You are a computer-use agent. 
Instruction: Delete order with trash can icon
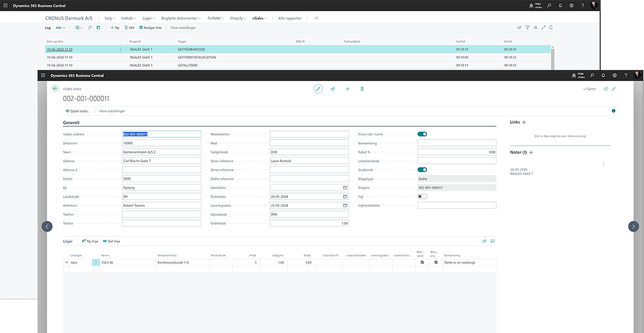click(362, 89)
